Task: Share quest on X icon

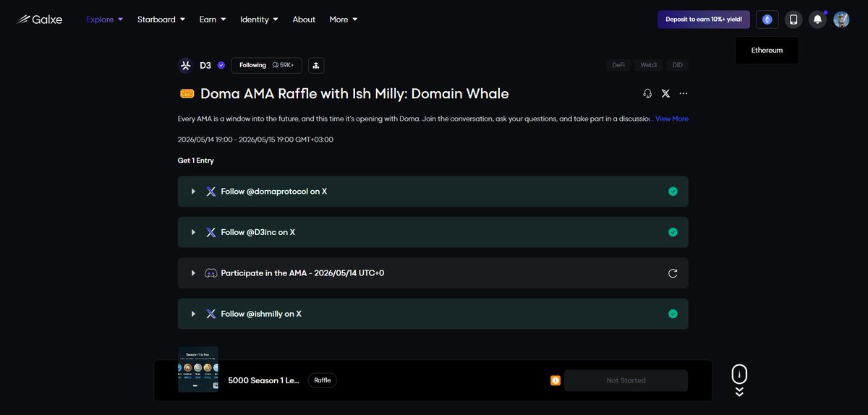Action: 665,93
